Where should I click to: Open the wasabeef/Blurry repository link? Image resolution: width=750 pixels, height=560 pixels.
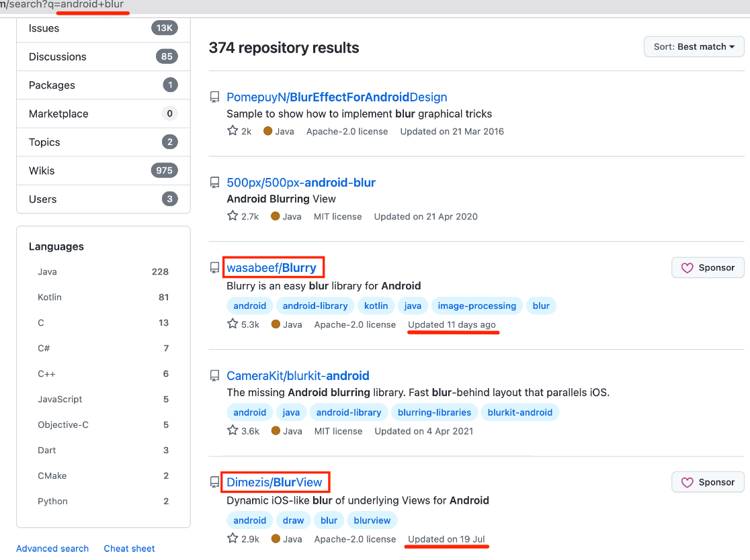(272, 268)
